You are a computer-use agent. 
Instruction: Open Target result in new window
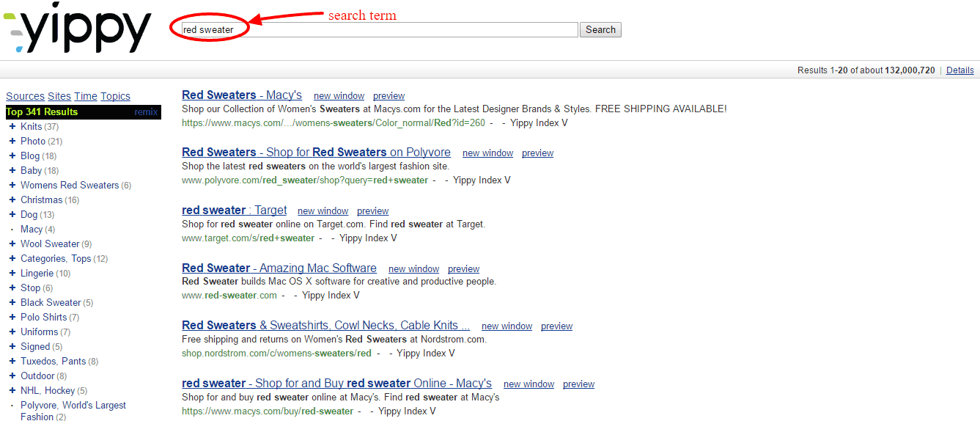(323, 211)
